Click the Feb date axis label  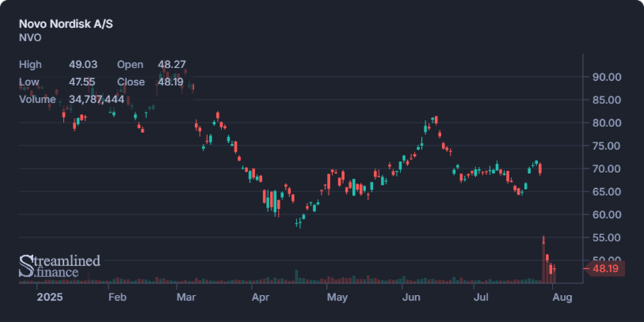click(x=117, y=297)
